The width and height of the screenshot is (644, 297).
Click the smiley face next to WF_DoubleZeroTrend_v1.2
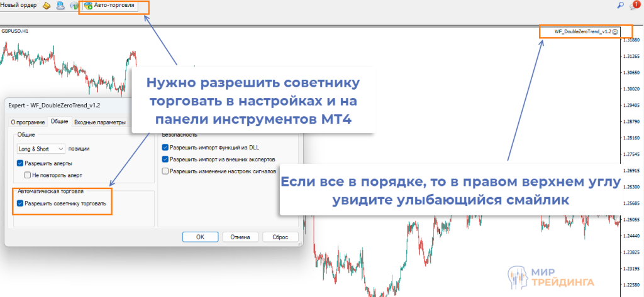click(615, 31)
